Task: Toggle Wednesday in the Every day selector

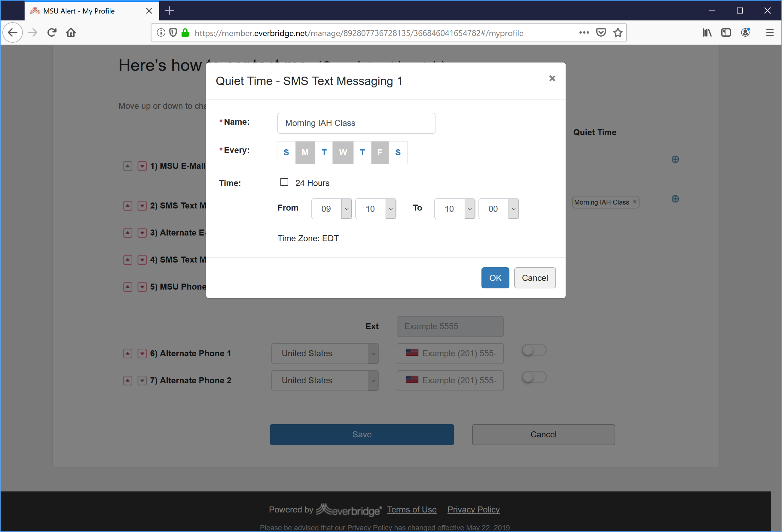Action: [x=343, y=152]
